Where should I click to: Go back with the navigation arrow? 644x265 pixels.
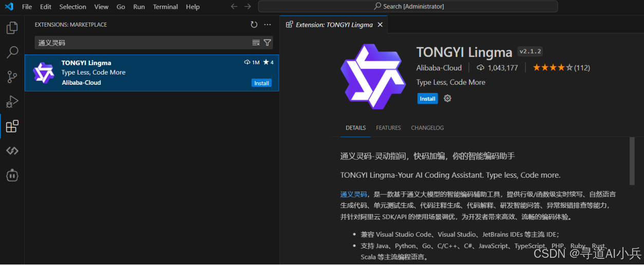(234, 7)
